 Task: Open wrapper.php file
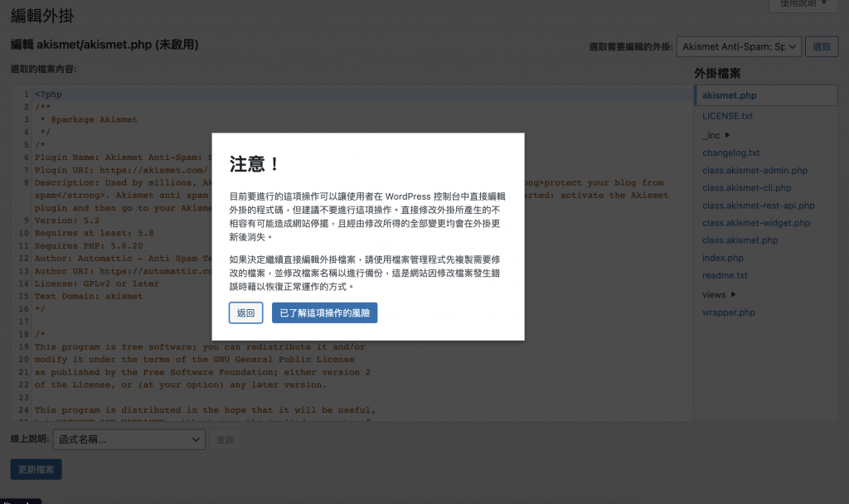click(728, 313)
